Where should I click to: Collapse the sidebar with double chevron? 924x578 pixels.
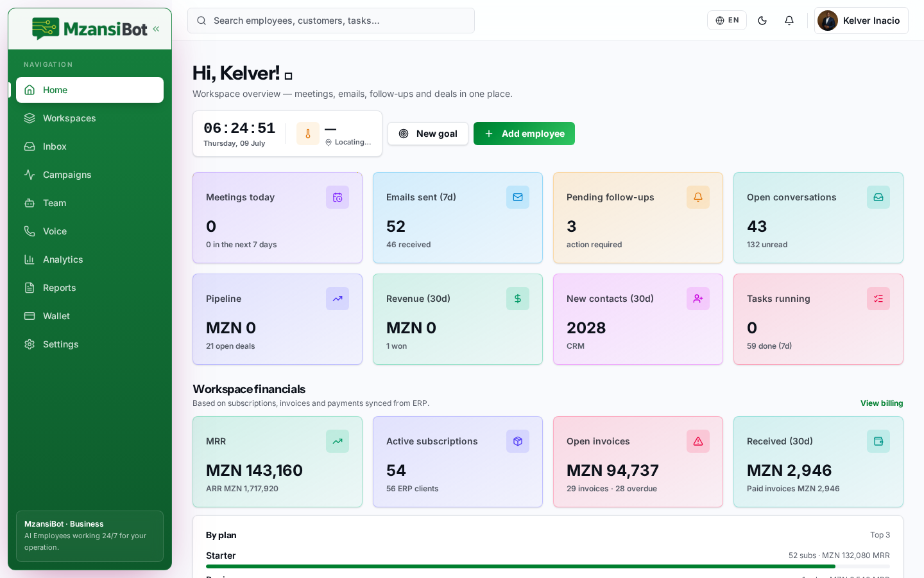click(x=156, y=29)
